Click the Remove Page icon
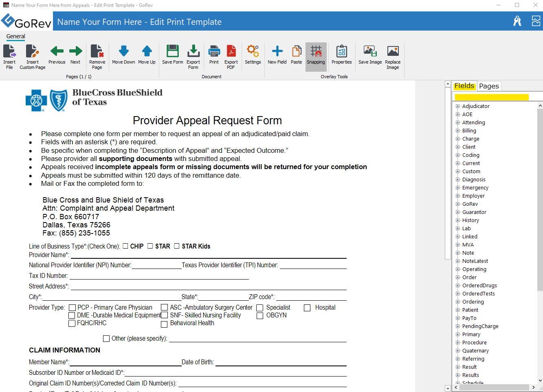This screenshot has width=543, height=392. [97, 51]
